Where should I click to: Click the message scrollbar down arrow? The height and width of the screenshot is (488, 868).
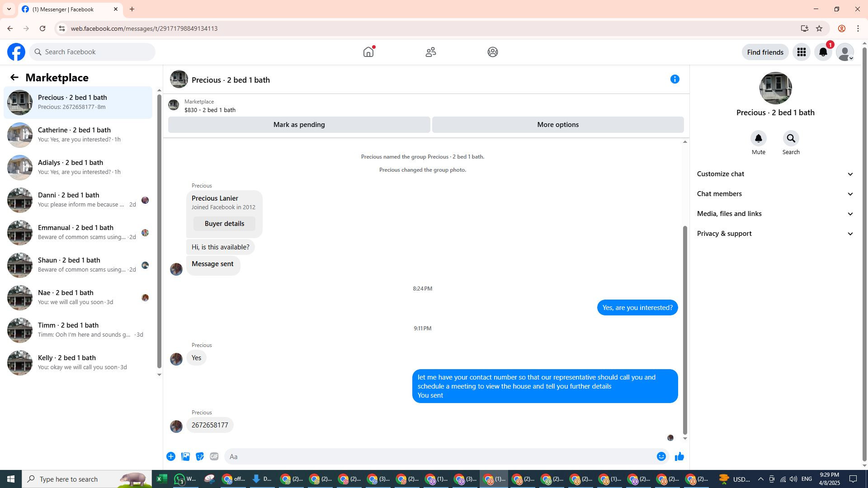685,439
